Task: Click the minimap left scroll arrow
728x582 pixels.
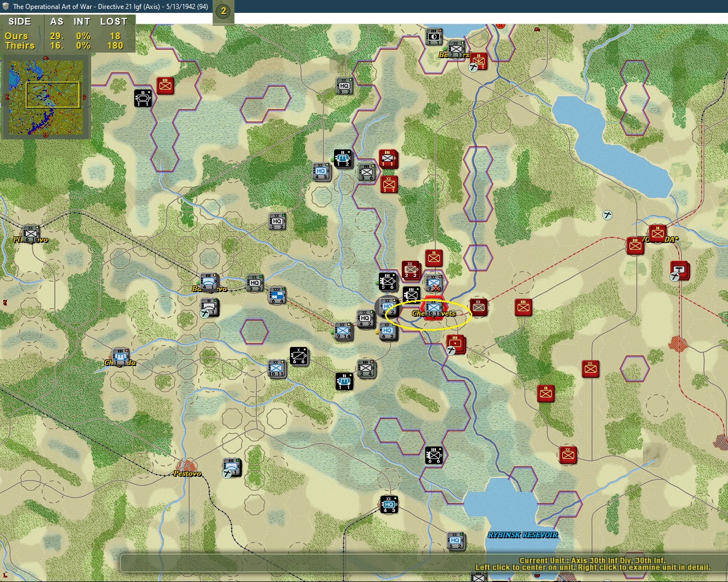Action: (x=6, y=97)
